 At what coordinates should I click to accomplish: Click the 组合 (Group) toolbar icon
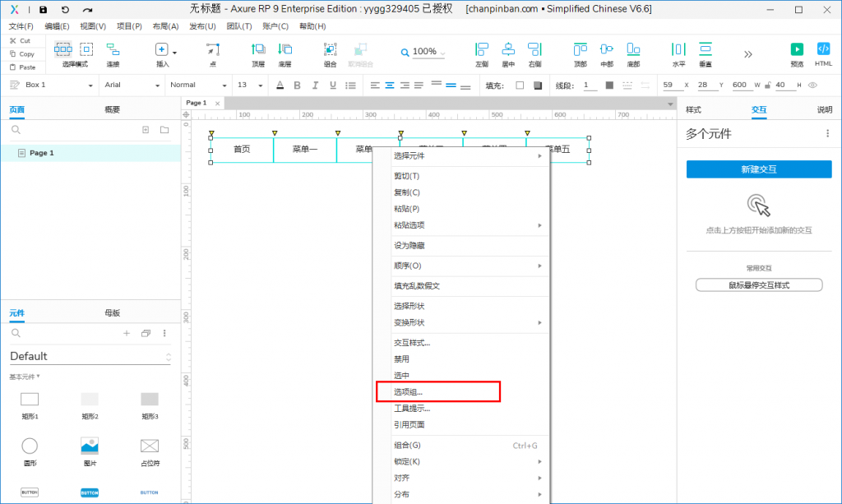330,53
